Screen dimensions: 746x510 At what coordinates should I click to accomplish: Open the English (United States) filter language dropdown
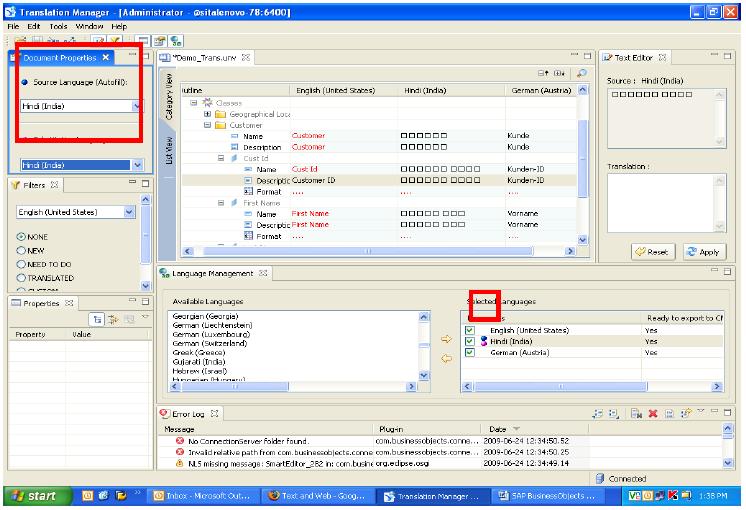129,212
